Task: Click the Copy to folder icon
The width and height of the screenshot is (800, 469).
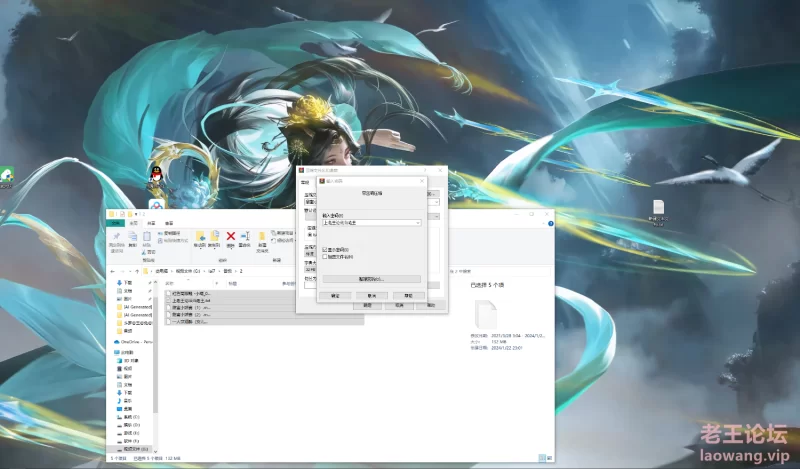Action: point(214,236)
